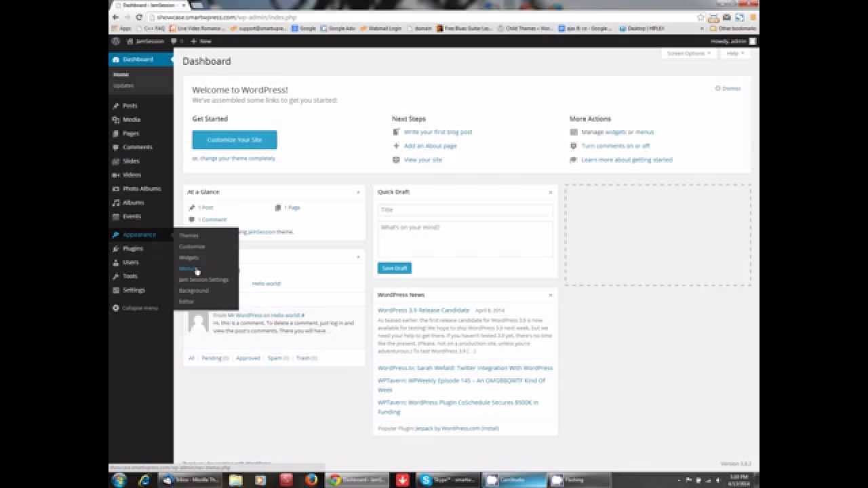Click Learn more about getting started
This screenshot has width=868, height=488.
click(627, 160)
